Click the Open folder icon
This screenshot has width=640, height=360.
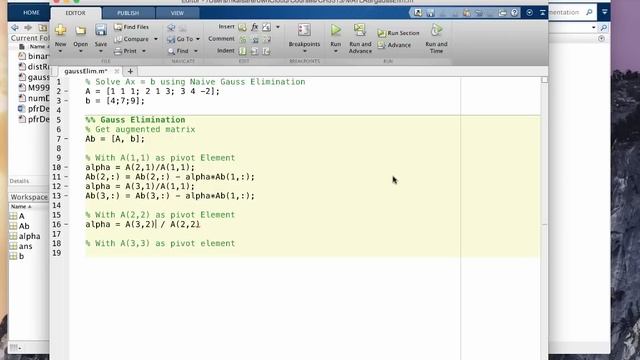80,30
